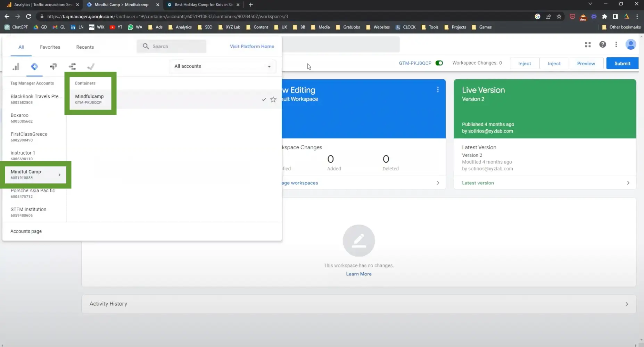The width and height of the screenshot is (644, 347).
Task: Open the Tag Manager more options menu
Action: [616, 45]
